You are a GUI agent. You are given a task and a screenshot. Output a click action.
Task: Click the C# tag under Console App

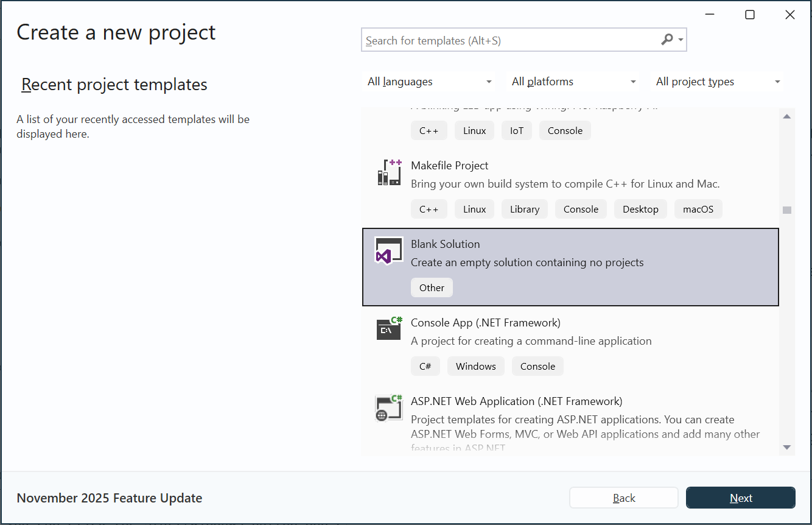pyautogui.click(x=425, y=366)
